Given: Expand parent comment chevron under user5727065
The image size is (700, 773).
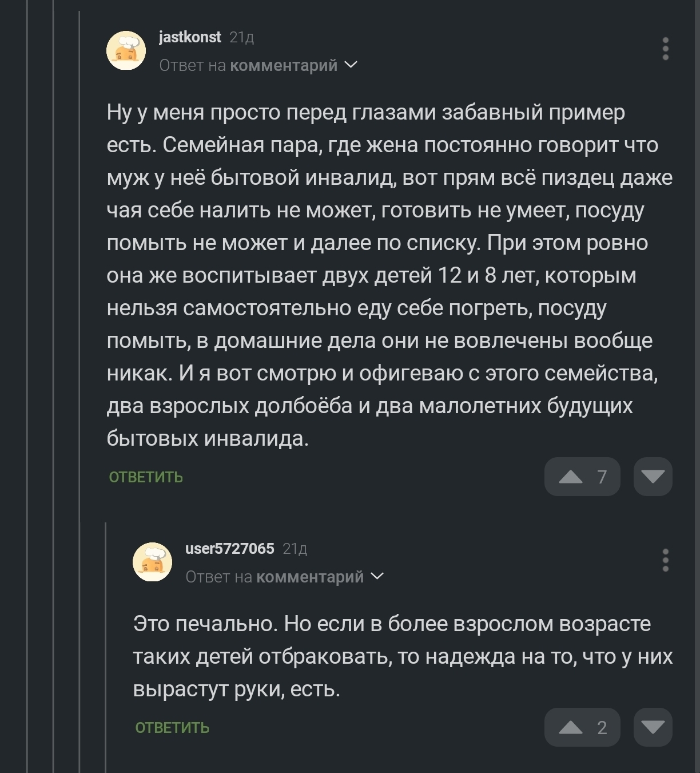Looking at the screenshot, I should point(377,577).
